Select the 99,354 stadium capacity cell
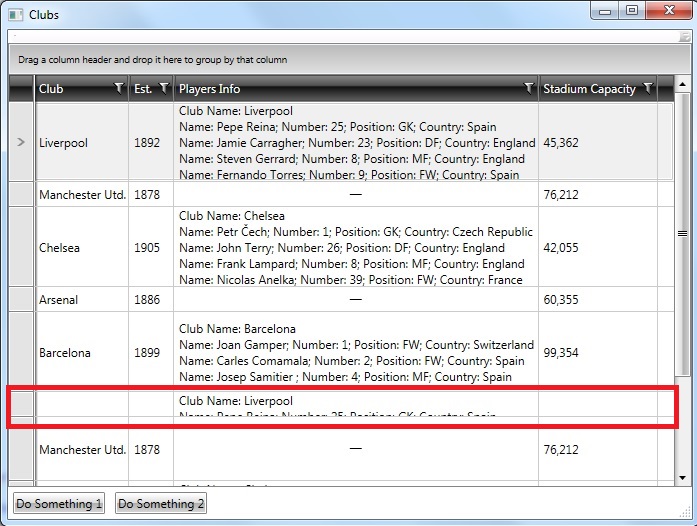Image resolution: width=697 pixels, height=526 pixels. click(x=598, y=353)
